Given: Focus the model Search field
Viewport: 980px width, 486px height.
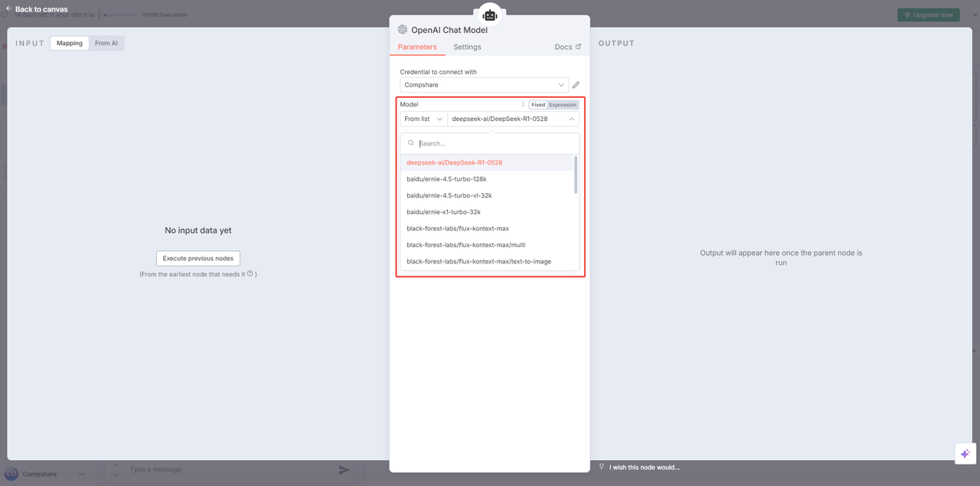Looking at the screenshot, I should 490,143.
